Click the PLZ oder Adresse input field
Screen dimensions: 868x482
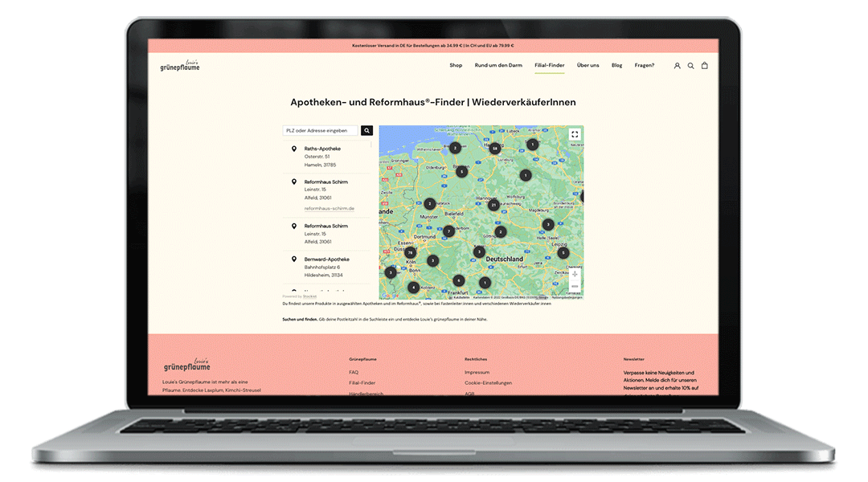321,130
